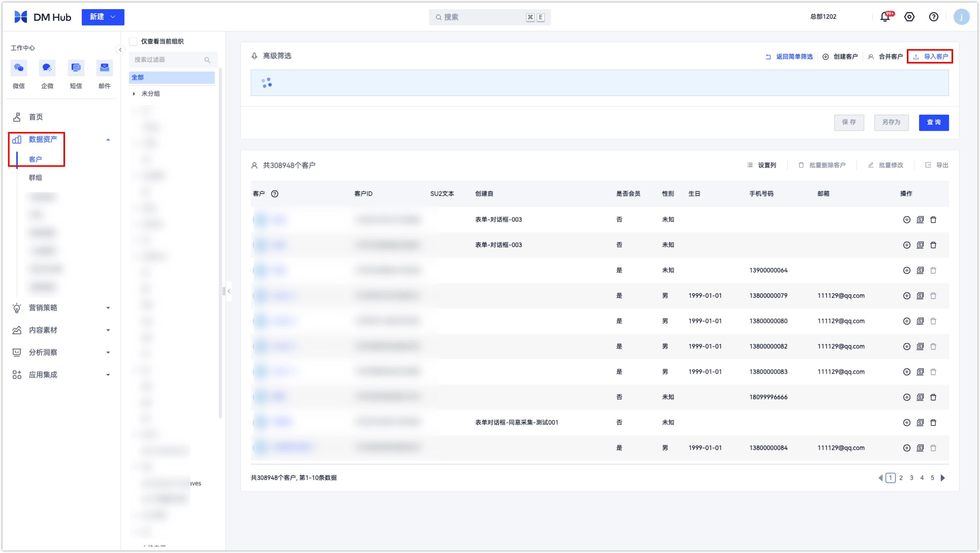Viewport: 980px width, 553px height.
Task: Click the advanced filter condition area
Action: [x=600, y=82]
